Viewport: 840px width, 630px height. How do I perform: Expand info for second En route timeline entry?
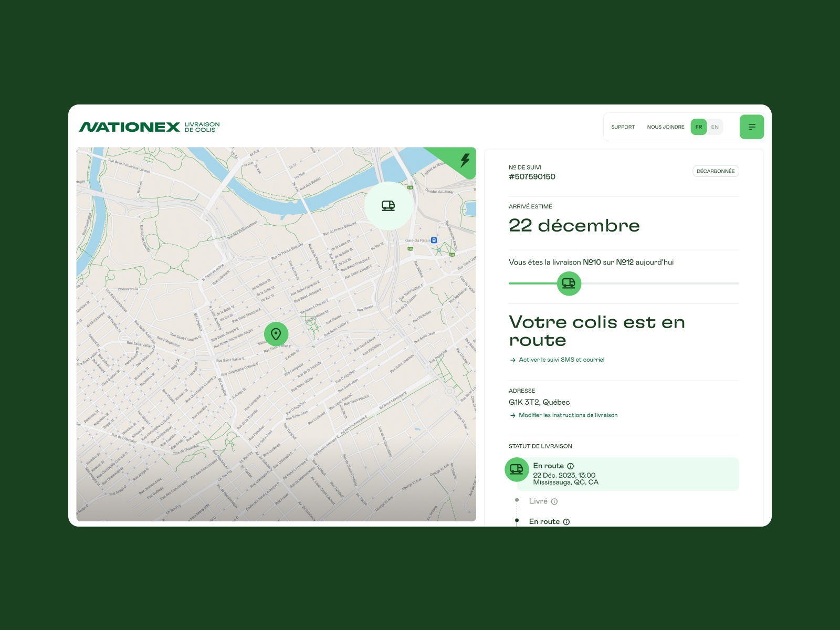coord(566,521)
